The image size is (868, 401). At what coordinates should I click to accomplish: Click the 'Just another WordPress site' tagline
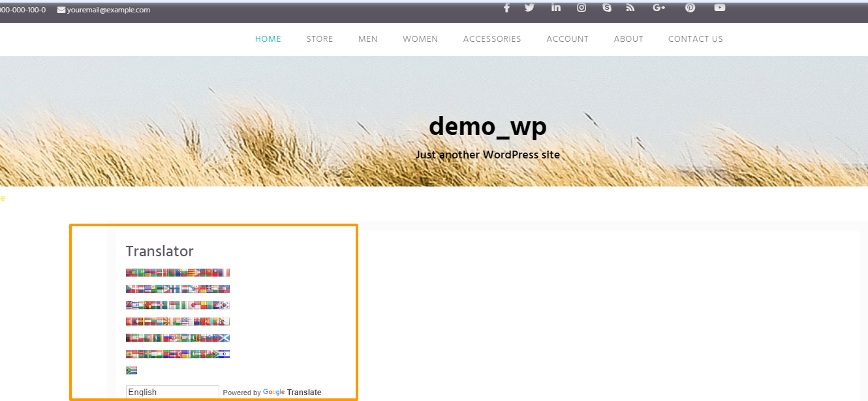[488, 155]
